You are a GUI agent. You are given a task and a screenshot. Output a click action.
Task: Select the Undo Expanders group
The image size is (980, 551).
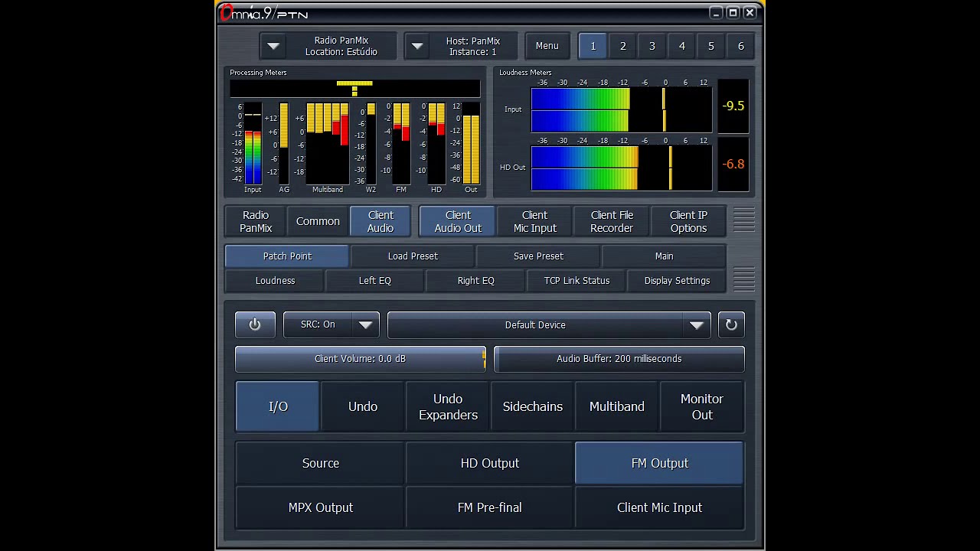tap(448, 406)
